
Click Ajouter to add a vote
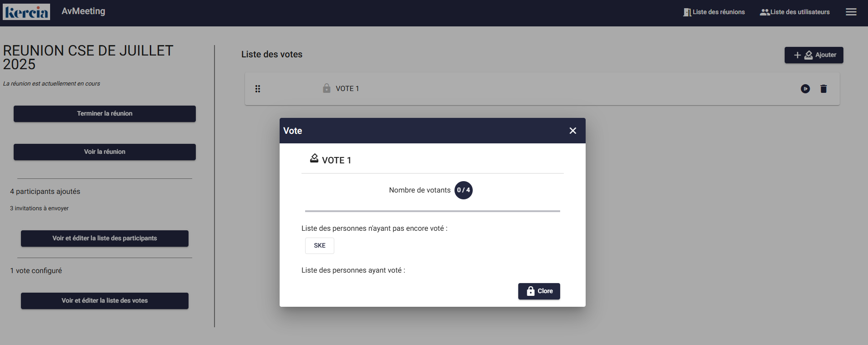[x=813, y=55]
